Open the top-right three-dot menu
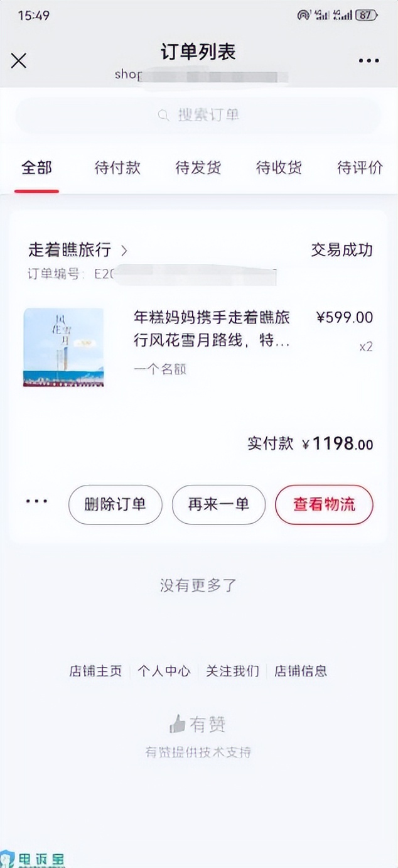 (x=368, y=61)
